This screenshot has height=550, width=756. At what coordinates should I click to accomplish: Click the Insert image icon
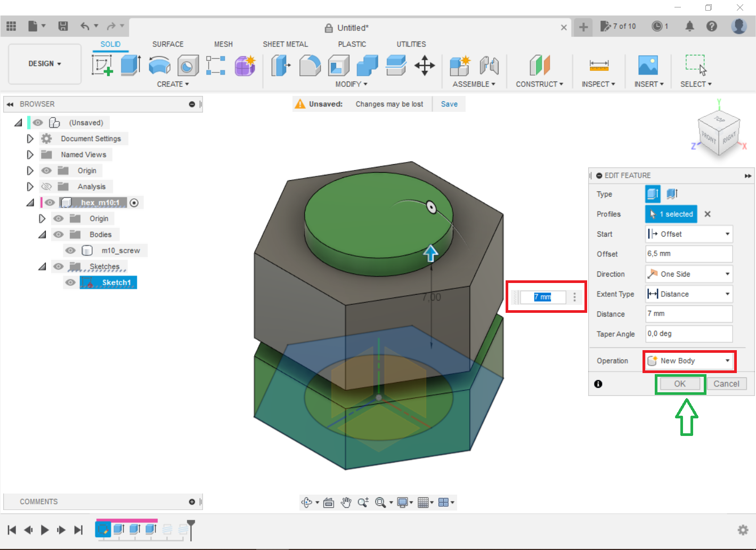point(648,66)
